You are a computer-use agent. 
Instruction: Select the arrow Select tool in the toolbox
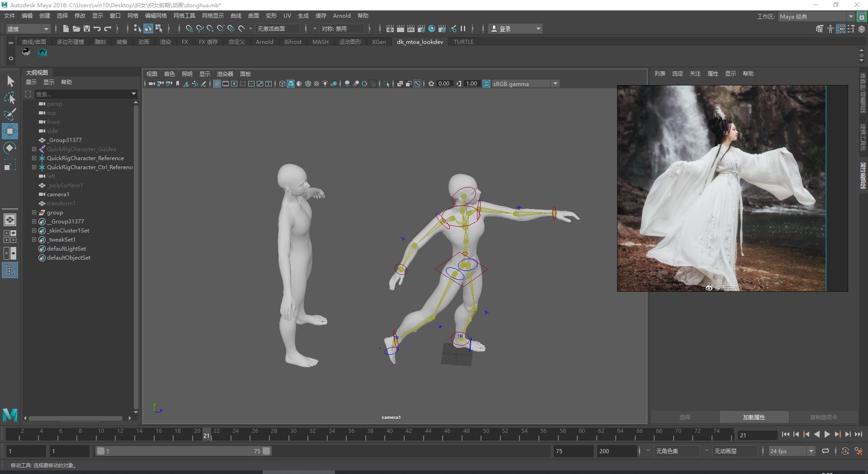click(x=10, y=81)
